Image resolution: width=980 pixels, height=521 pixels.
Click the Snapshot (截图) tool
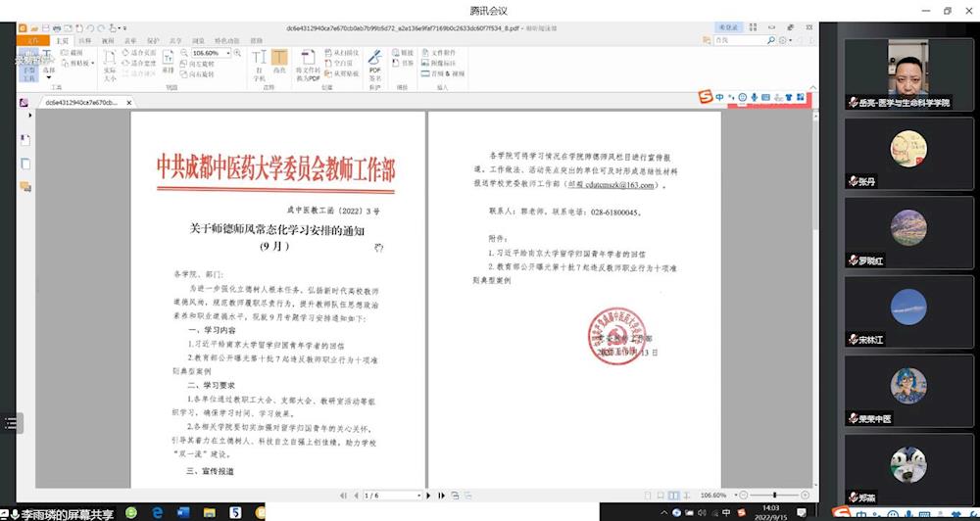[72, 53]
